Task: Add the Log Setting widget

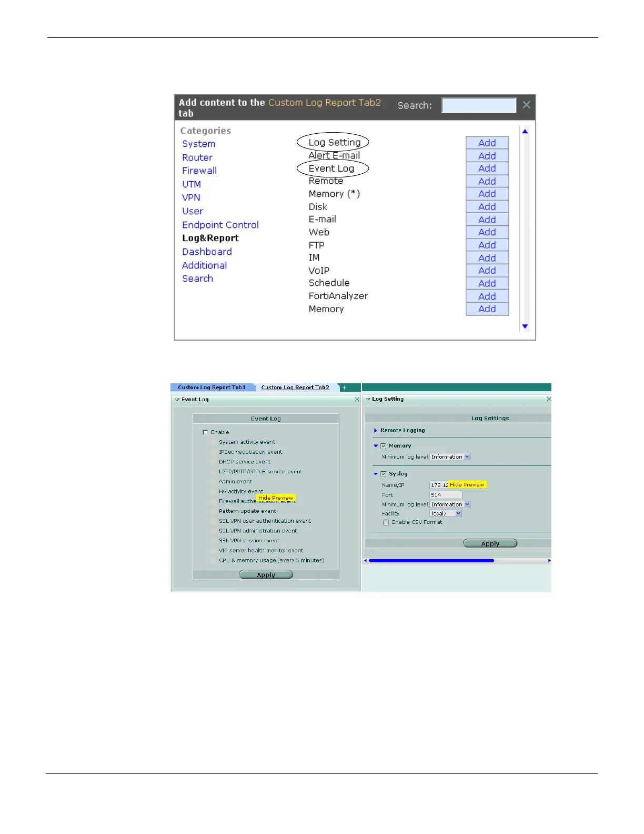Action: click(x=487, y=143)
